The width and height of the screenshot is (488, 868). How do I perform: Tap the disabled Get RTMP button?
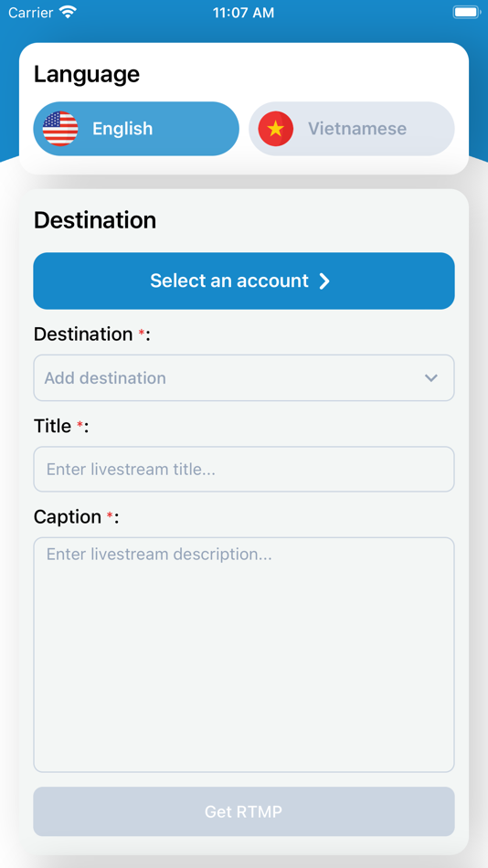tap(244, 811)
